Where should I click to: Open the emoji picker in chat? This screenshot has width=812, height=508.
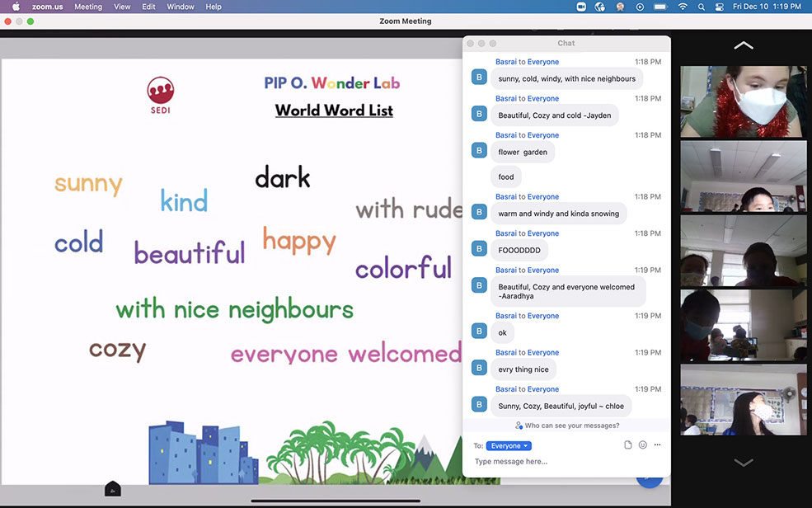tap(643, 445)
